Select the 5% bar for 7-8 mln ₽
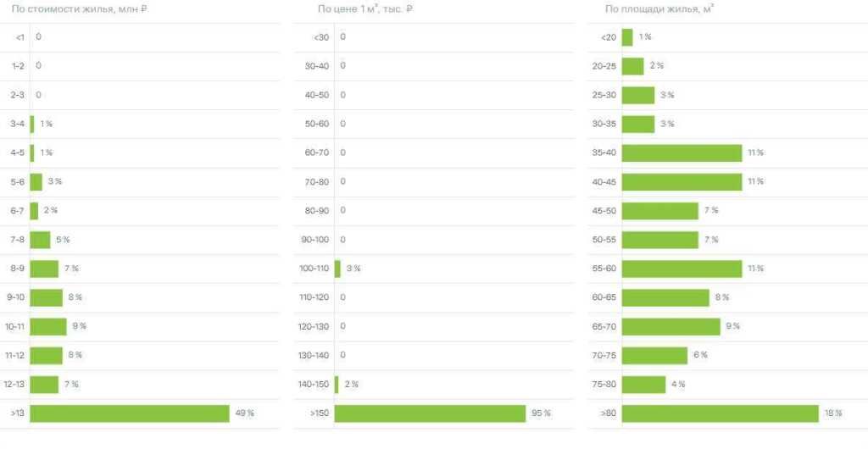The height and width of the screenshot is (449, 868). pos(40,240)
